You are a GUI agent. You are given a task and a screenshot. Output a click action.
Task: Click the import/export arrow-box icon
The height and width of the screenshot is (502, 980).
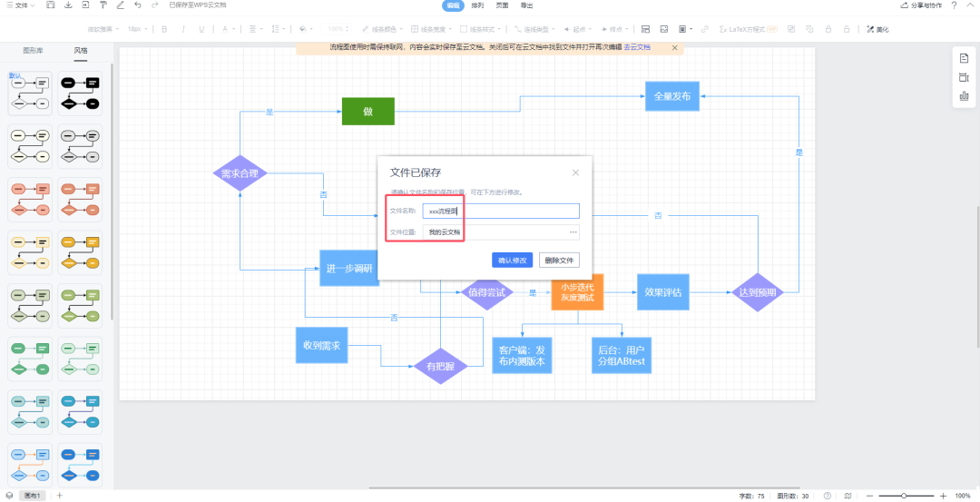(85, 5)
